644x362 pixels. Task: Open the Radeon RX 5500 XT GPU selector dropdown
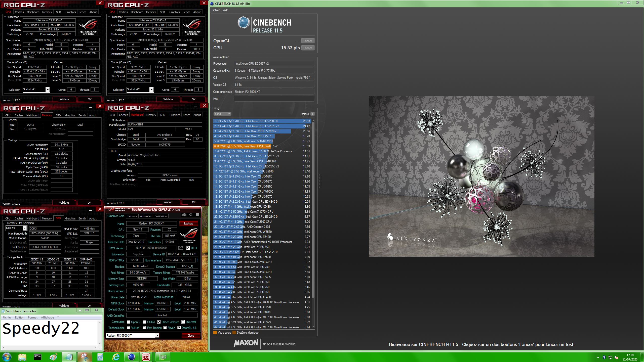coord(132,336)
